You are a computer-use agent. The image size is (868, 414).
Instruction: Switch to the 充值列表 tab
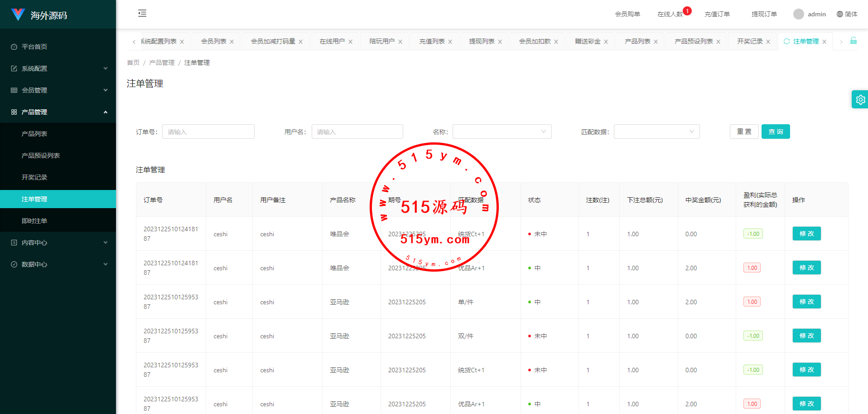pyautogui.click(x=431, y=41)
